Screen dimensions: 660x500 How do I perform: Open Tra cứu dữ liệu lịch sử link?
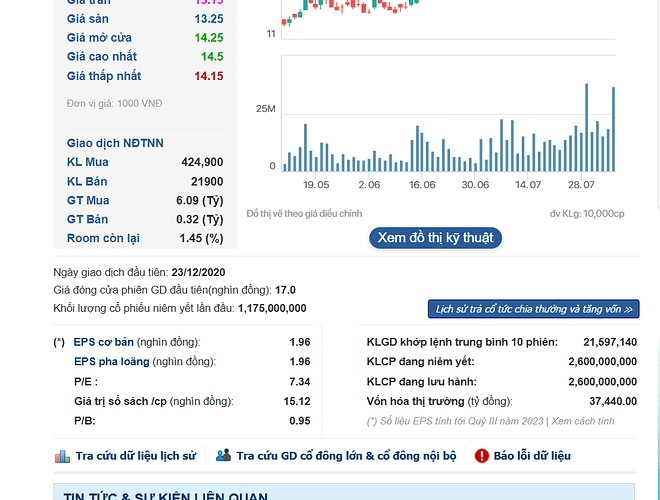point(136,456)
